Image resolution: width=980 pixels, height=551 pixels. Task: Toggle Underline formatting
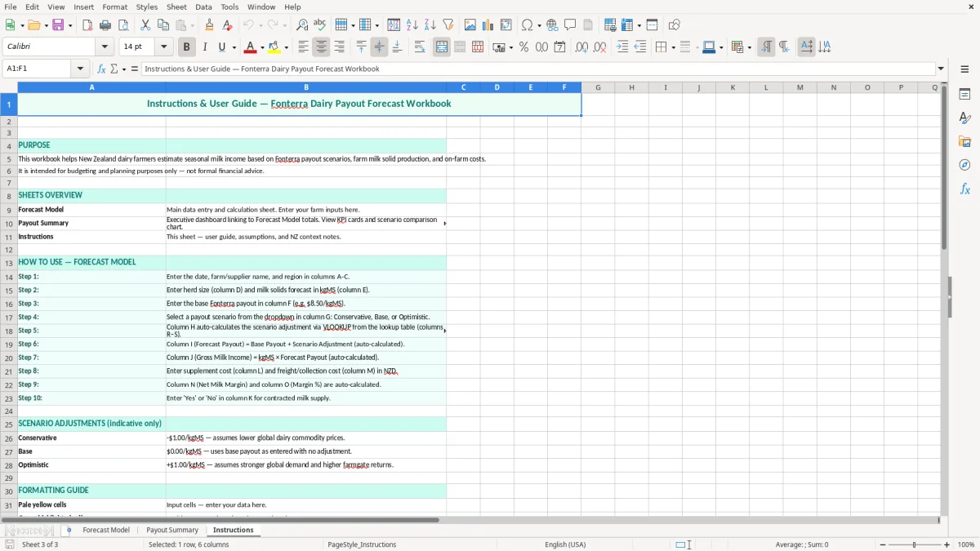[222, 47]
